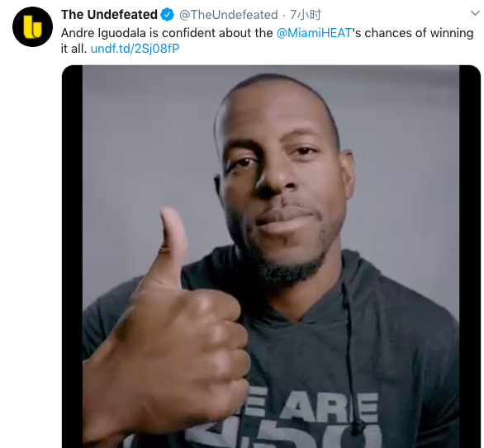Open the undf.td/2Sj08fP article link
This screenshot has height=448, width=484.
135,49
